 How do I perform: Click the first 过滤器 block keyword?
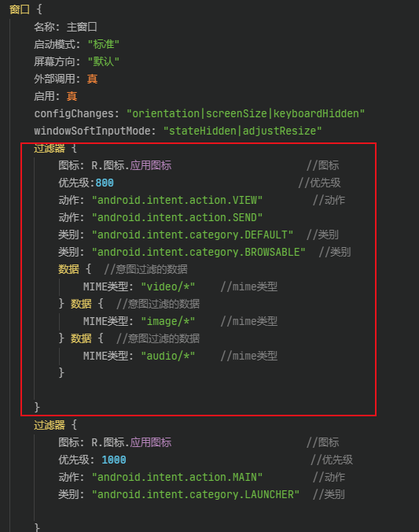point(50,149)
